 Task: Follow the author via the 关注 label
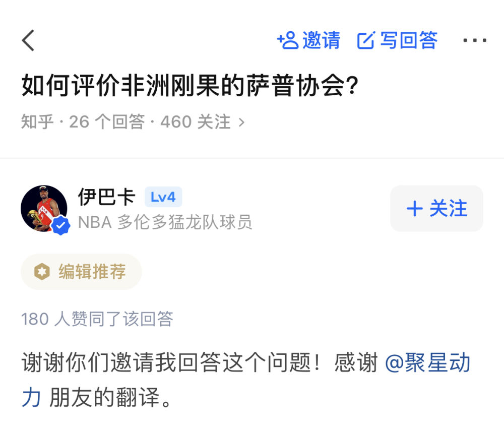(x=448, y=209)
